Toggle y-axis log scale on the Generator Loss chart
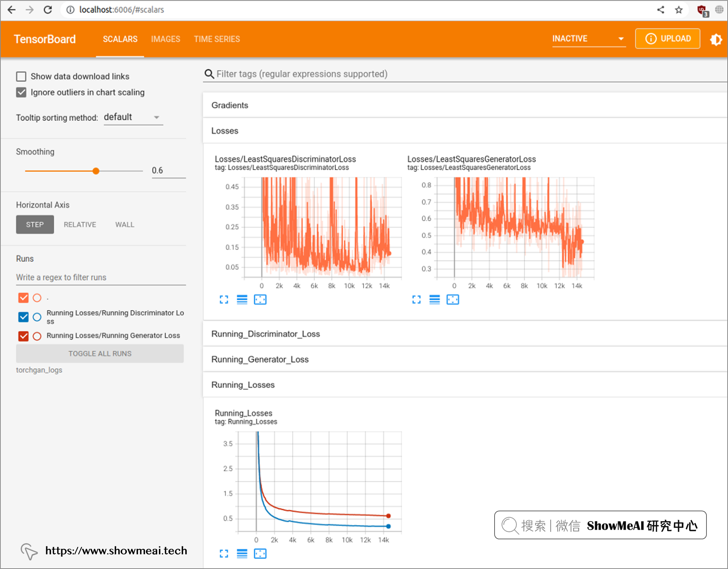The image size is (728, 569). [x=434, y=300]
